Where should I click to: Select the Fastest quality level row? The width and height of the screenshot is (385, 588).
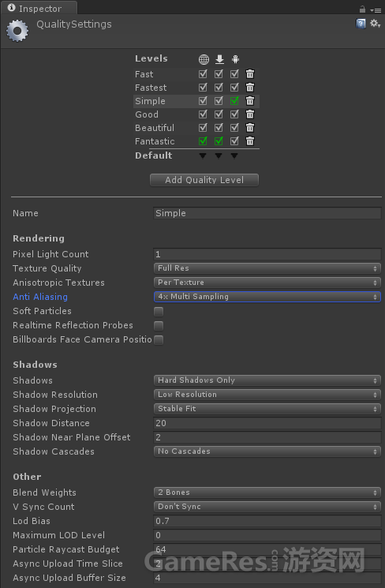(196, 88)
